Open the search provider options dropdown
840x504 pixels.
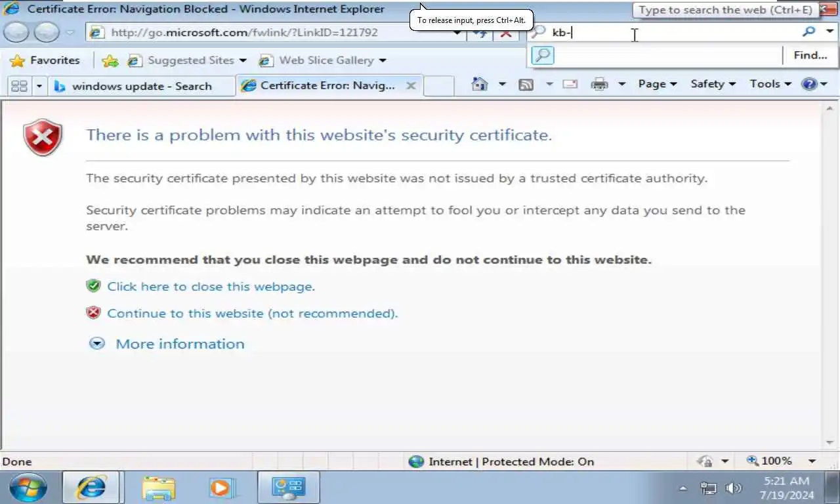point(830,31)
